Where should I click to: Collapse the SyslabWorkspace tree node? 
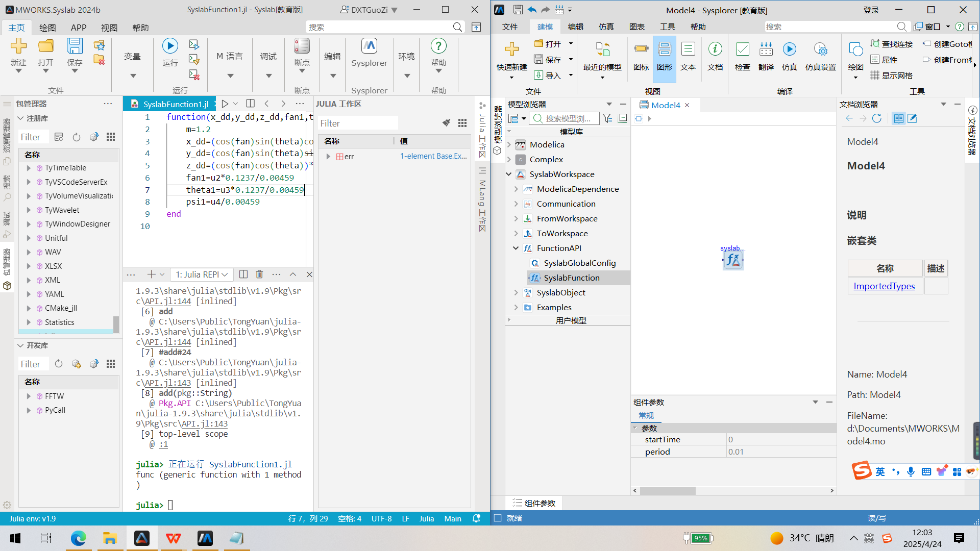[x=509, y=174]
